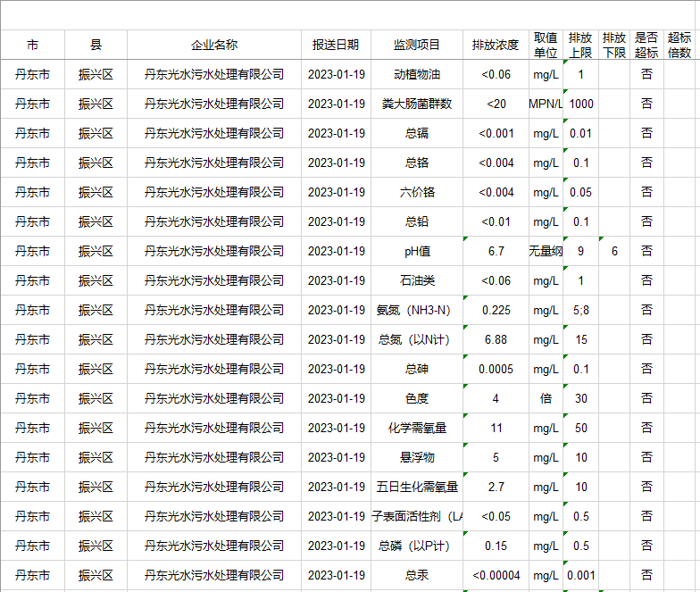
Task: Click the 0.05 upper limit cell
Action: pyautogui.click(x=580, y=192)
